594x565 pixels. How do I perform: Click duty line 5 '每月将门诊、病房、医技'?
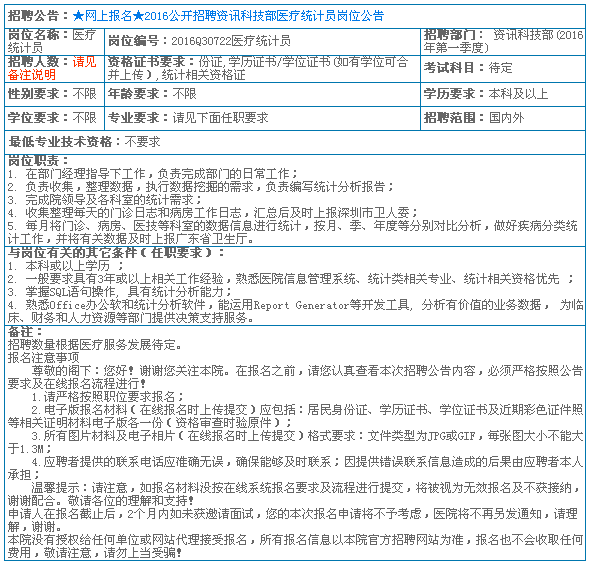[292, 232]
